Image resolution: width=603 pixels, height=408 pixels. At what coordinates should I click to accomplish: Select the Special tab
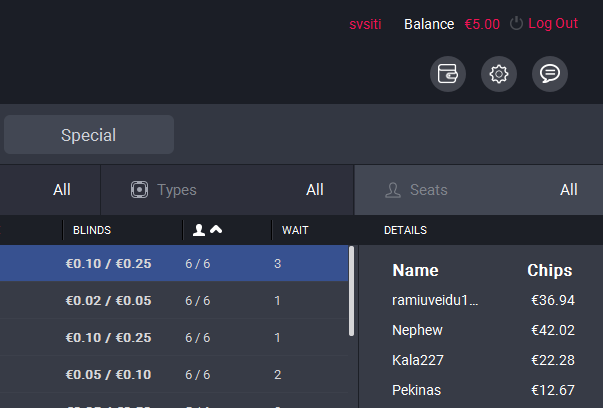(88, 135)
